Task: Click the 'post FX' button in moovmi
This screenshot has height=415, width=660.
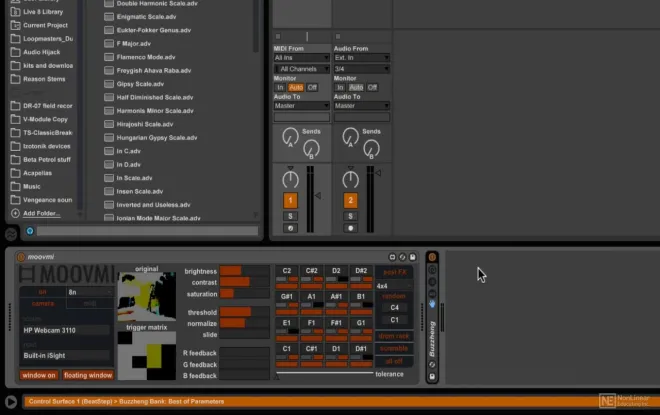Action: [394, 272]
